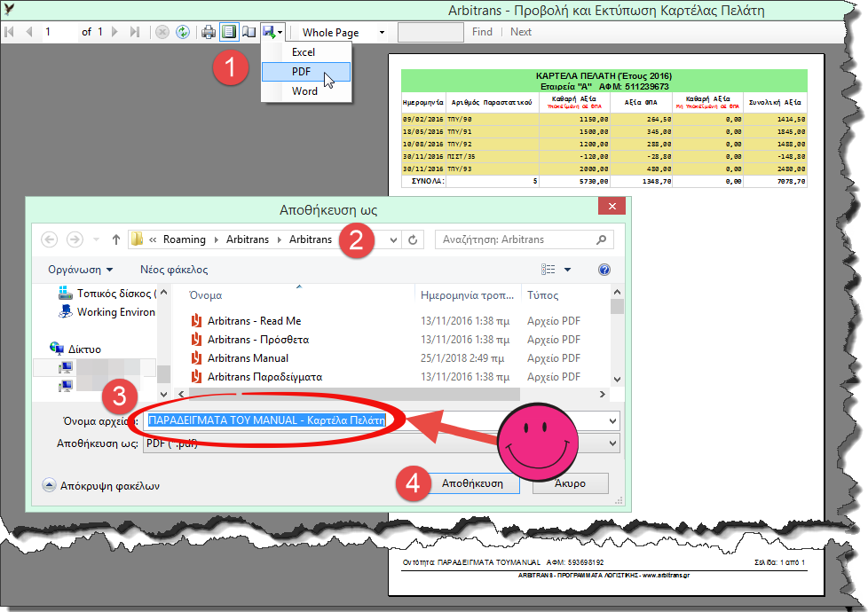This screenshot has width=868, height=612.
Task: Expand arrow after Roaming breadcrumb
Action: [216, 239]
